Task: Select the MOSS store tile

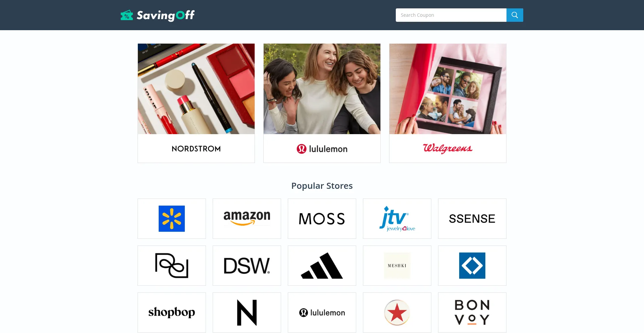Action: click(322, 219)
